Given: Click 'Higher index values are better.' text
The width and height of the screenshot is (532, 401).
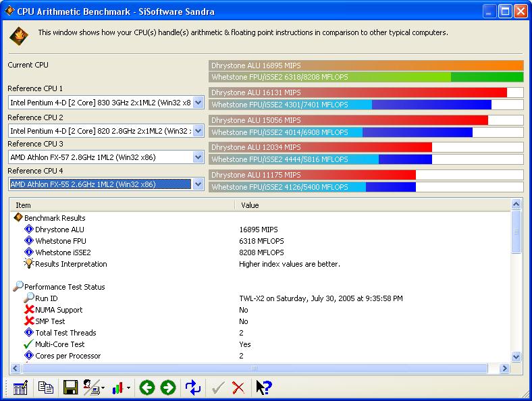Looking at the screenshot, I should pos(290,264).
